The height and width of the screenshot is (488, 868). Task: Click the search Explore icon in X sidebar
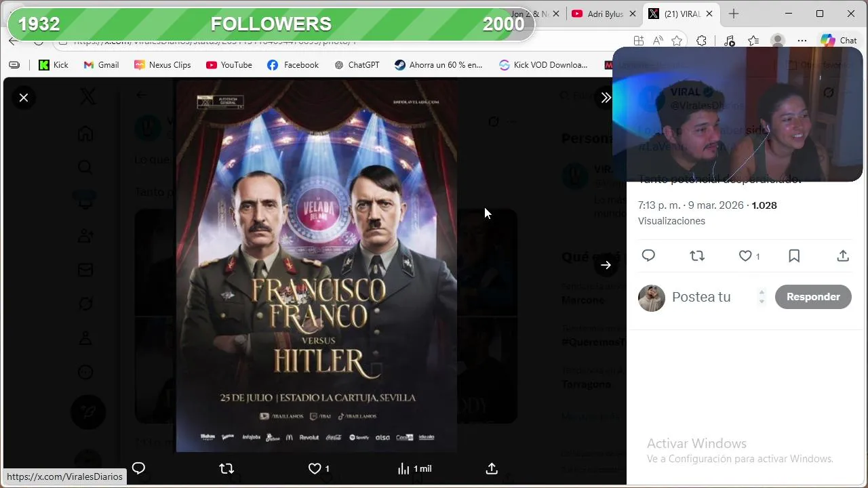pyautogui.click(x=85, y=167)
